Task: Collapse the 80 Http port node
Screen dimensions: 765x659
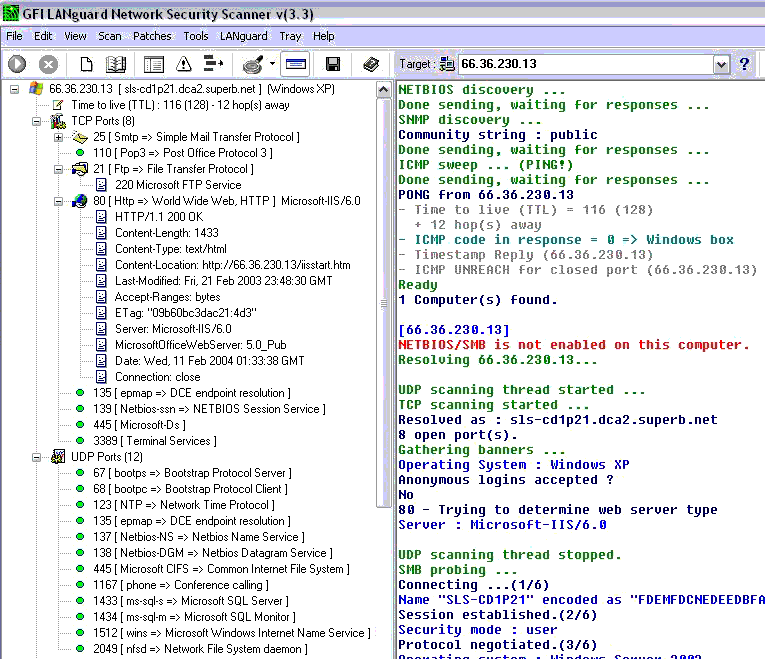Action: point(59,201)
